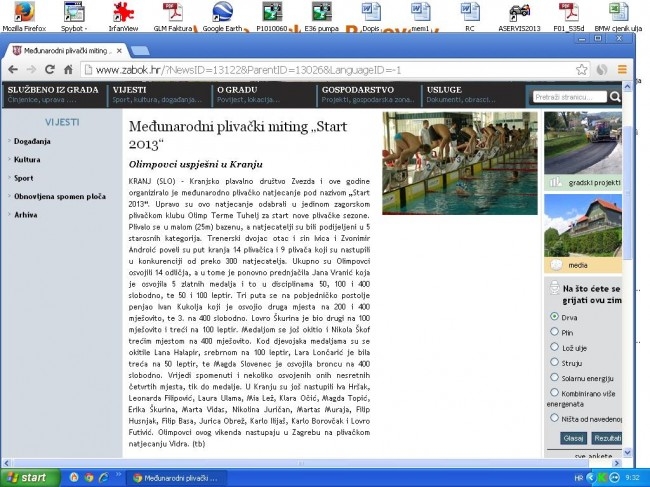Bookmark this page with star icon
The height and width of the screenshot is (487, 650).
tap(581, 70)
